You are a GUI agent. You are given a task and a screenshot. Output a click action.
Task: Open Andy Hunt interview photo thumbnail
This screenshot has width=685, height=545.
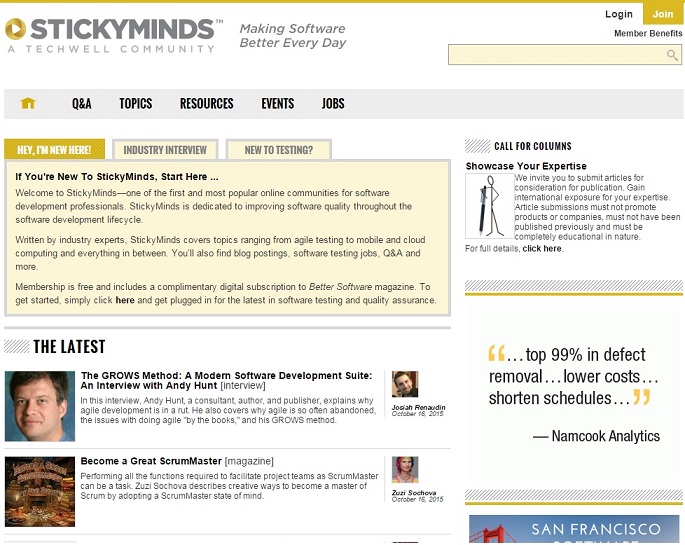click(x=40, y=406)
